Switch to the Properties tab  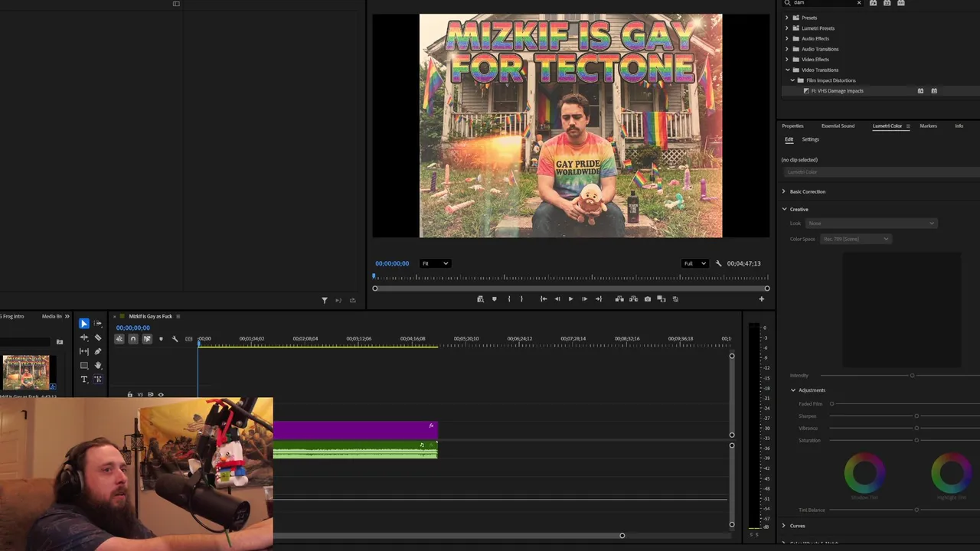[x=792, y=126]
